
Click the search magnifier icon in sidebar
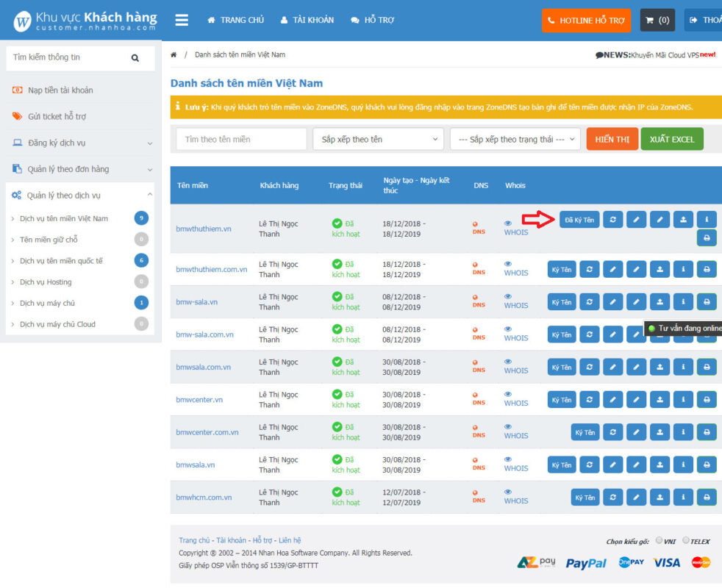(x=135, y=57)
